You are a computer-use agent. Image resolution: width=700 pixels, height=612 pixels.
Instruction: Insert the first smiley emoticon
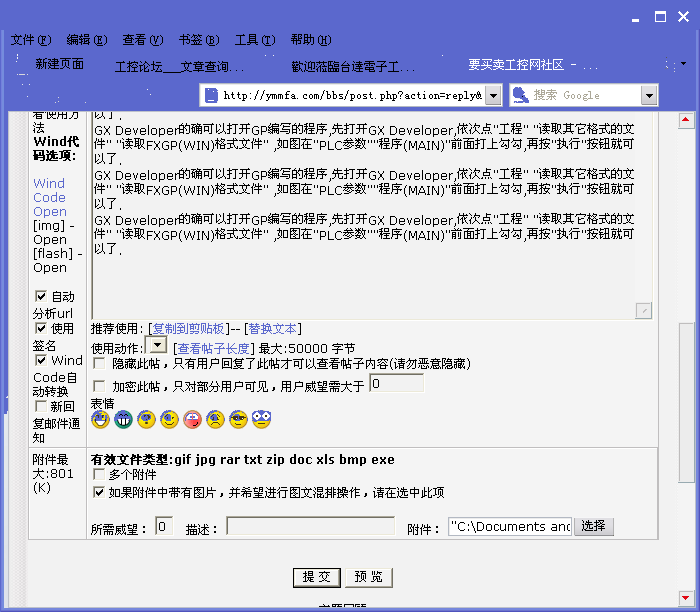pos(100,420)
